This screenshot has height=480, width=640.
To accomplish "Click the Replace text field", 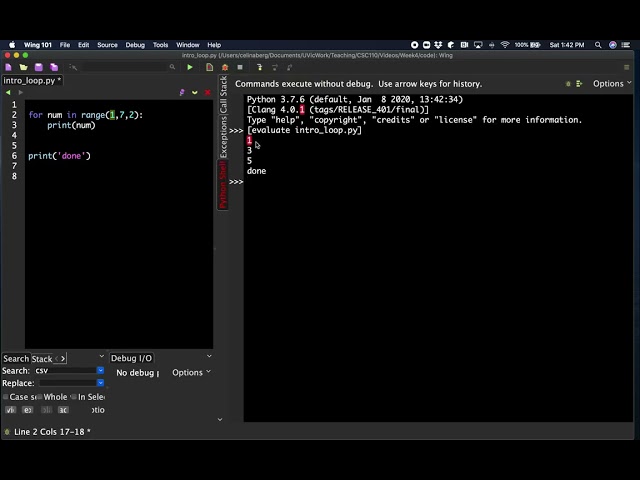I will pyautogui.click(x=67, y=383).
